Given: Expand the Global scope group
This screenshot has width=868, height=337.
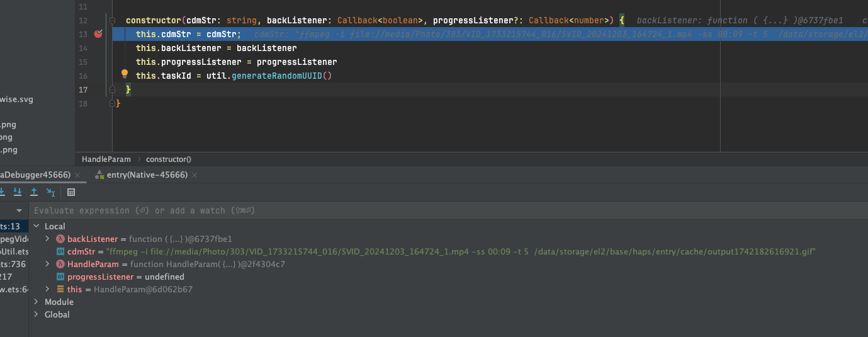Looking at the screenshot, I should click(36, 314).
